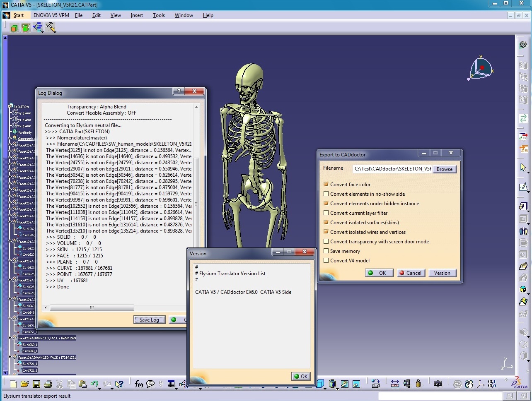
Task: Open the ENOVIA V5 VPM menu
Action: [x=51, y=15]
